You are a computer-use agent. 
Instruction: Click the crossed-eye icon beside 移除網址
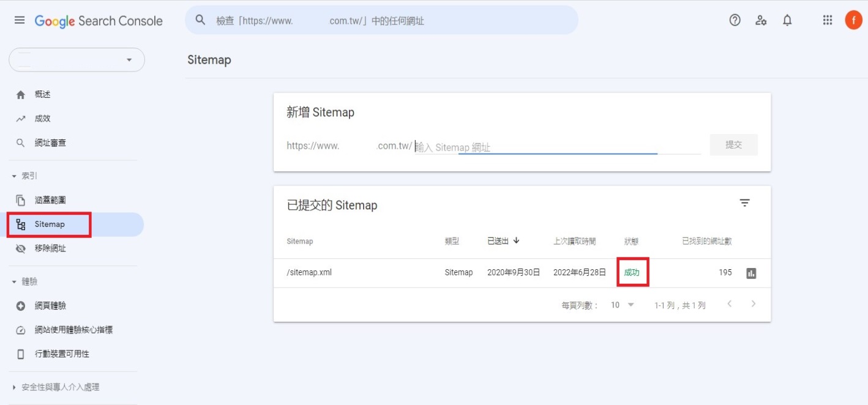pos(21,249)
